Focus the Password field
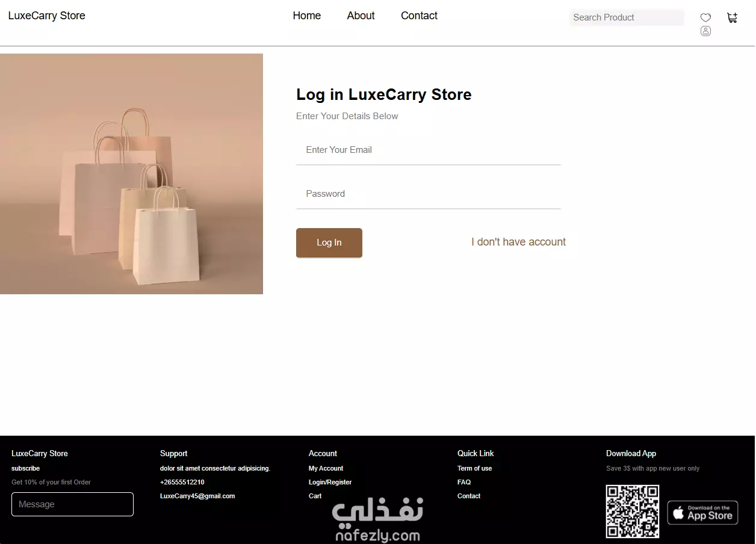 coord(429,194)
